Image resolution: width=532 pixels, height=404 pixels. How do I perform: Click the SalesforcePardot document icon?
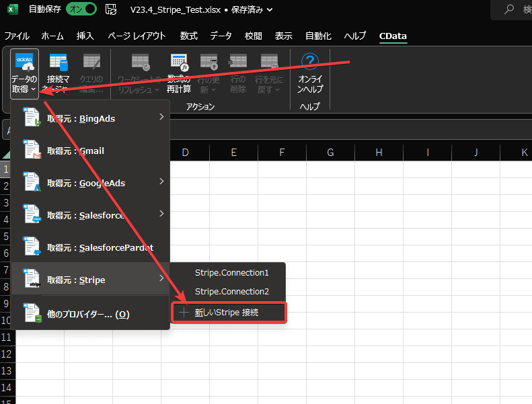pyautogui.click(x=32, y=246)
